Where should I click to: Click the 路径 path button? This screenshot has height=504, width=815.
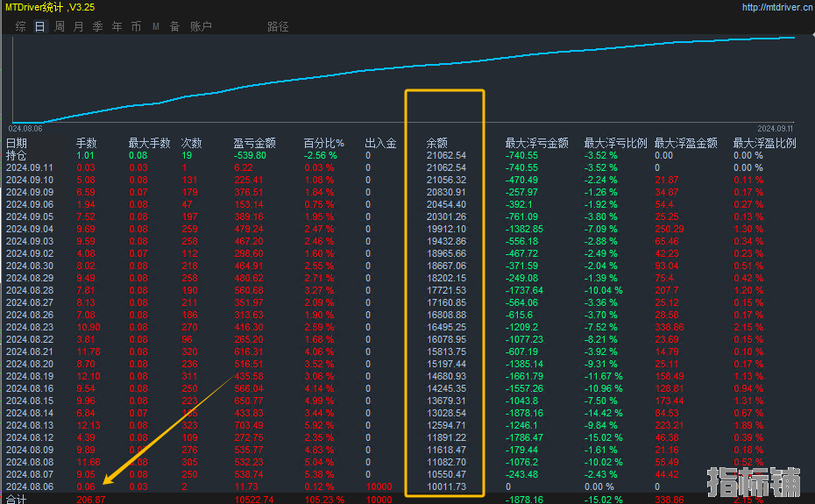(278, 26)
